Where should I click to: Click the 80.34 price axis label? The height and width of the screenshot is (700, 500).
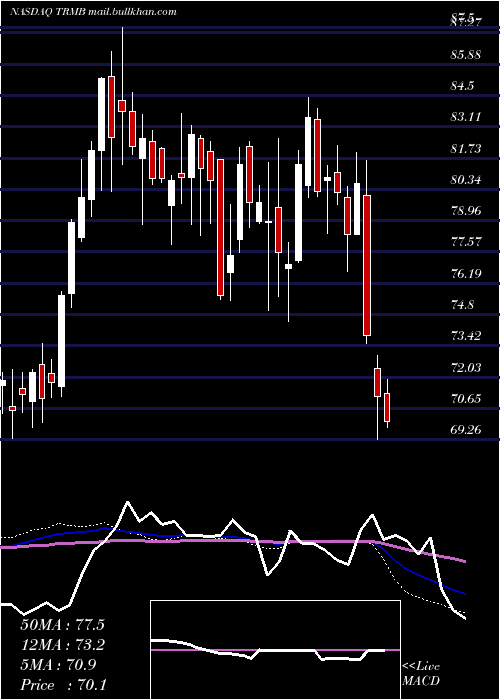tap(466, 179)
